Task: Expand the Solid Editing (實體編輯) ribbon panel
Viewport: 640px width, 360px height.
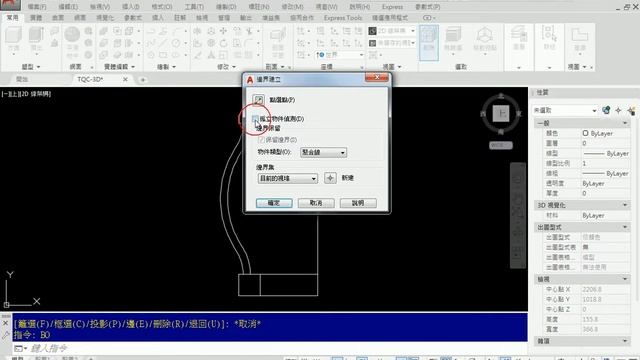Action: point(119,67)
